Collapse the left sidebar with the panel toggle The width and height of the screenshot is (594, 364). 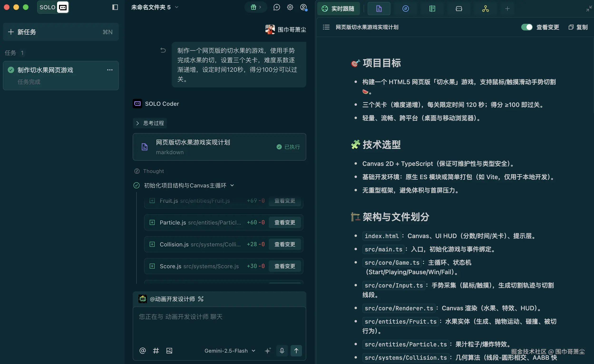(x=115, y=7)
